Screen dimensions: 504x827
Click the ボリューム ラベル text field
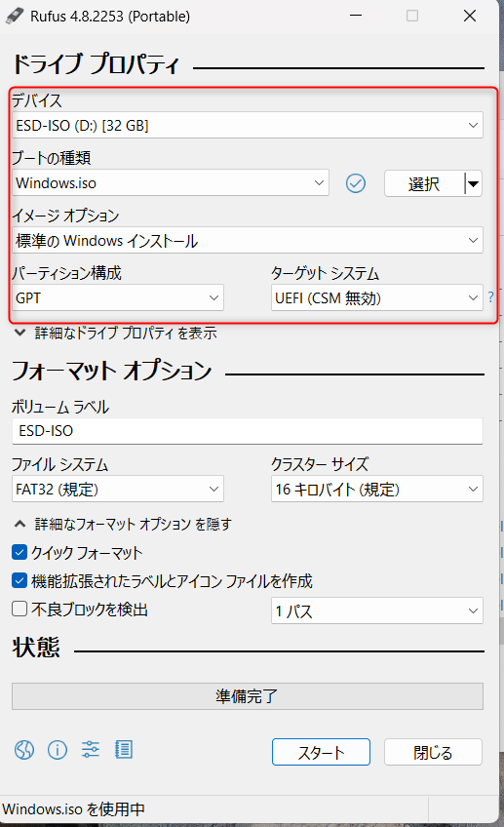tap(248, 431)
